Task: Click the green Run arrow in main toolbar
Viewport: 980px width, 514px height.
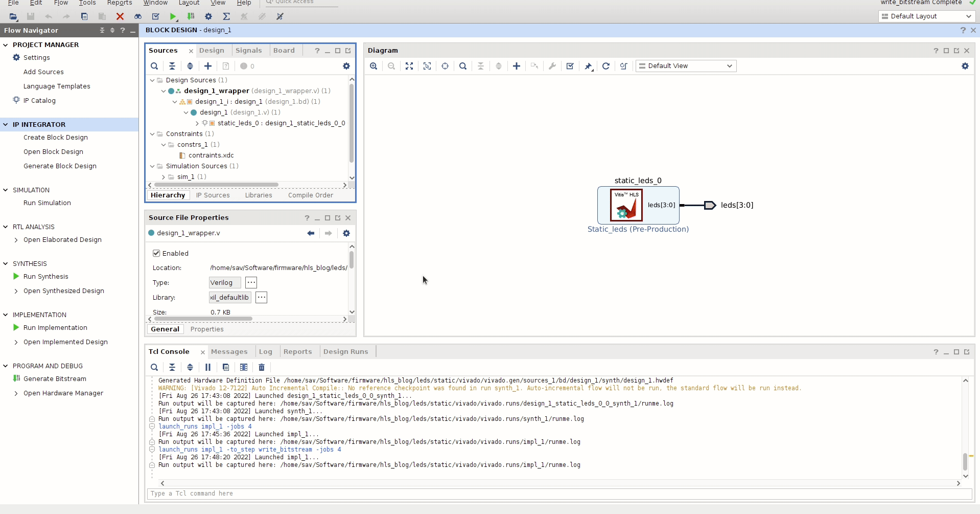Action: (173, 16)
